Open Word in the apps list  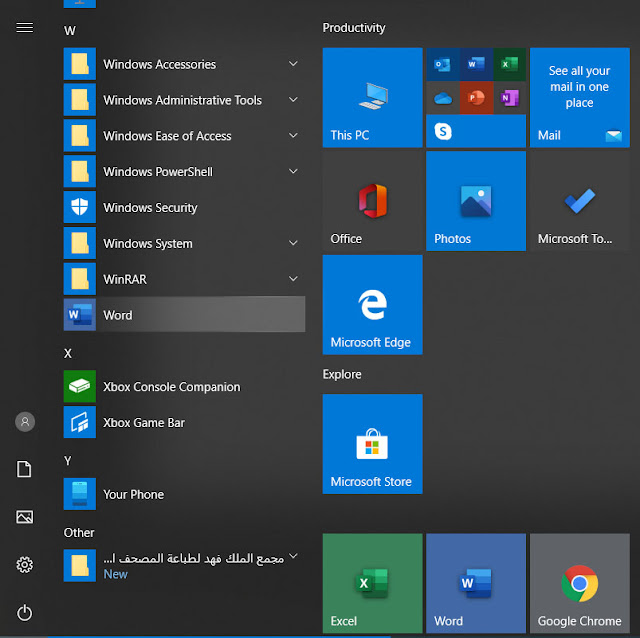pos(184,315)
